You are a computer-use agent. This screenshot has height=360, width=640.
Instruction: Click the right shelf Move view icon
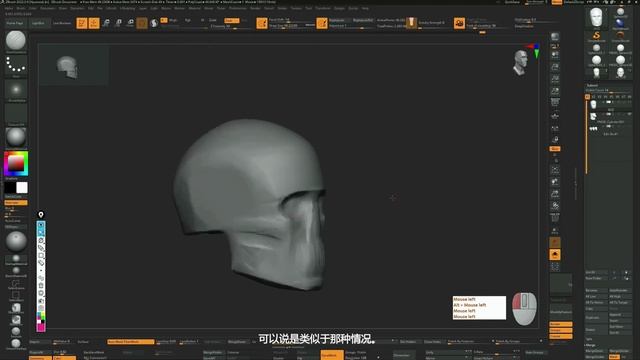click(x=555, y=182)
